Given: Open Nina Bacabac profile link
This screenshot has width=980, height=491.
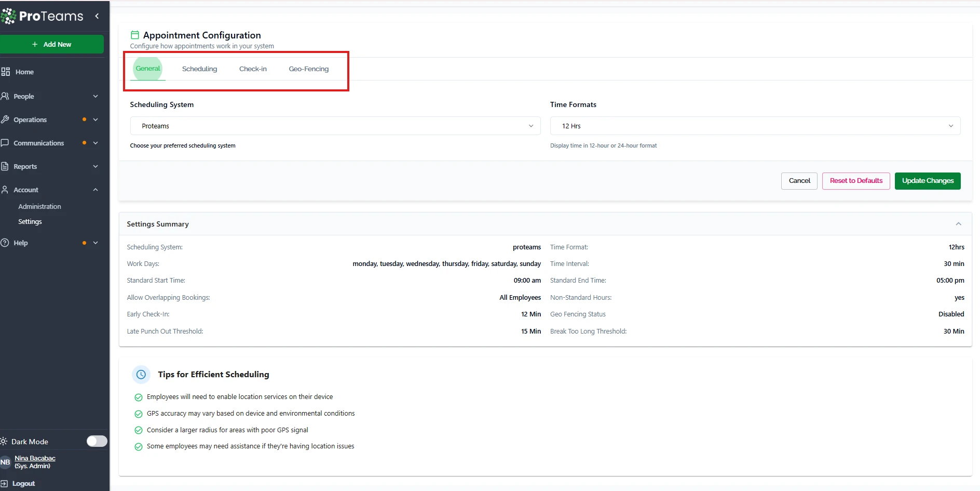Looking at the screenshot, I should pyautogui.click(x=35, y=458).
